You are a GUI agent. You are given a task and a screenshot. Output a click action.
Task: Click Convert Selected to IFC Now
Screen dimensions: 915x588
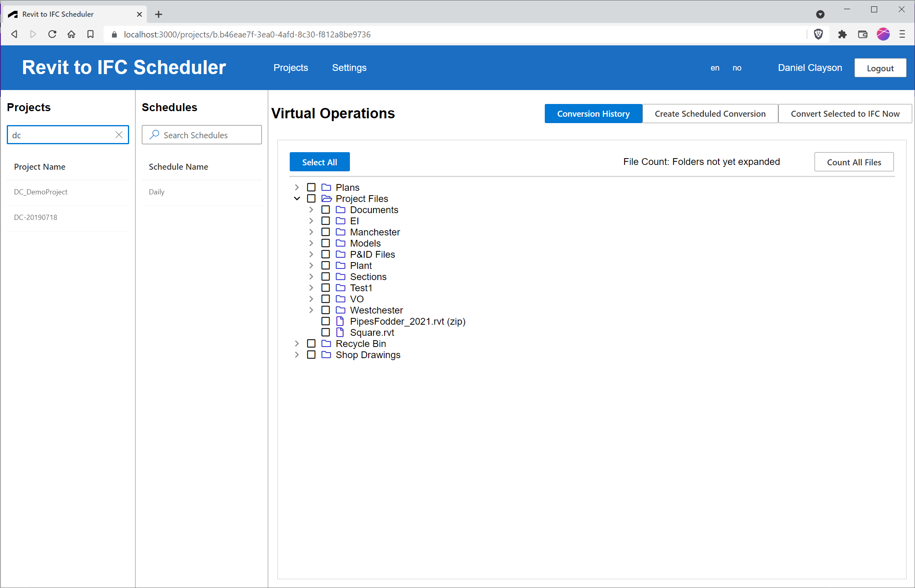point(845,114)
